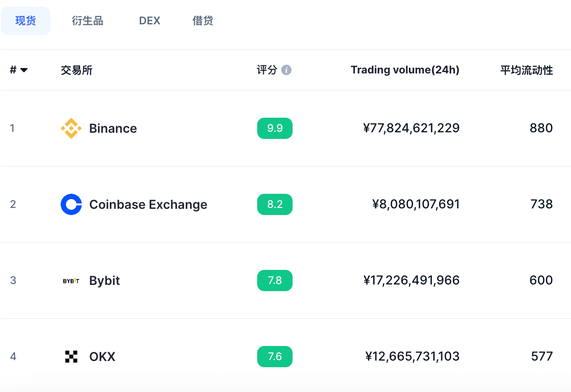Sort by the 交易所 column header
Viewport: 571px width, 392px height.
[x=76, y=70]
